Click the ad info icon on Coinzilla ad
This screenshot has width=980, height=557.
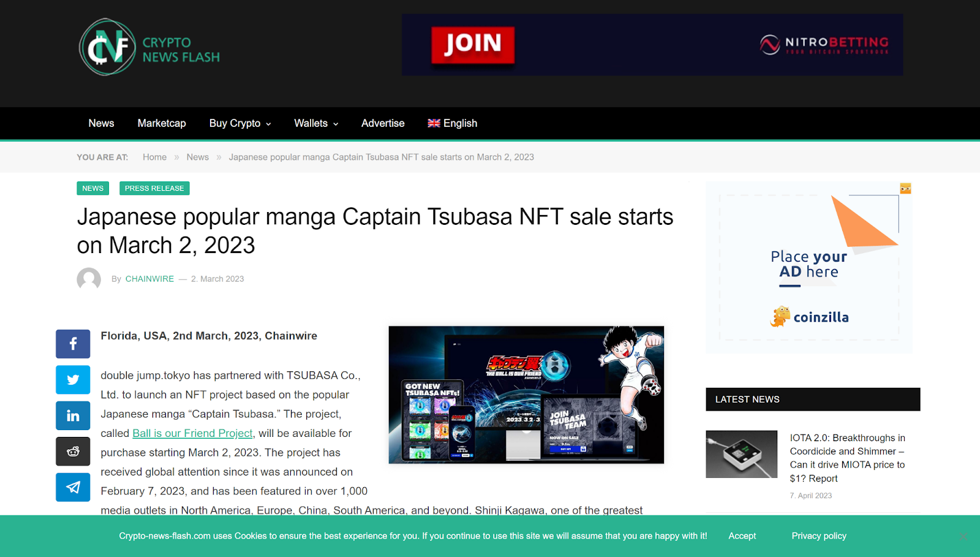point(905,188)
